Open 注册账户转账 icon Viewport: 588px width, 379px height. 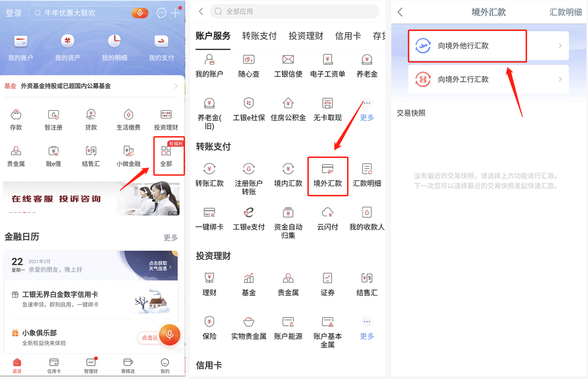pos(248,169)
